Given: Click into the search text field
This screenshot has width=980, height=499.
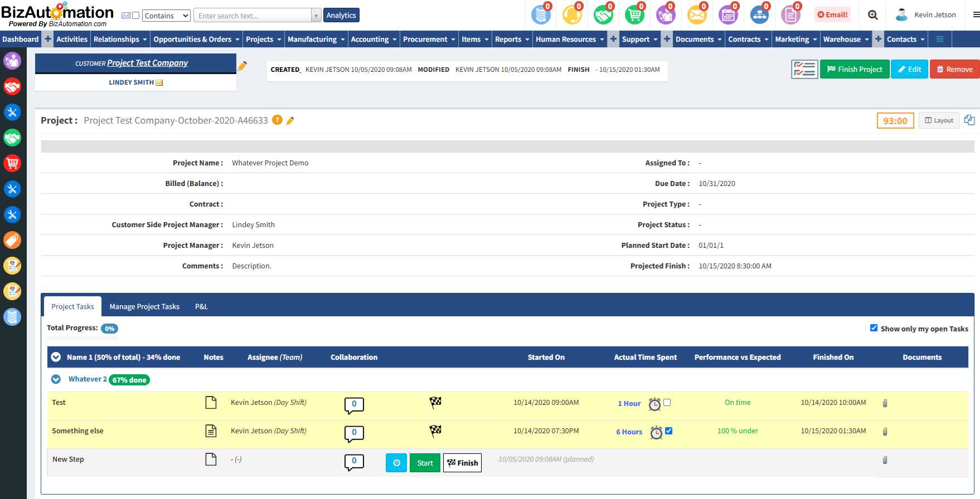Looking at the screenshot, I should click(252, 16).
